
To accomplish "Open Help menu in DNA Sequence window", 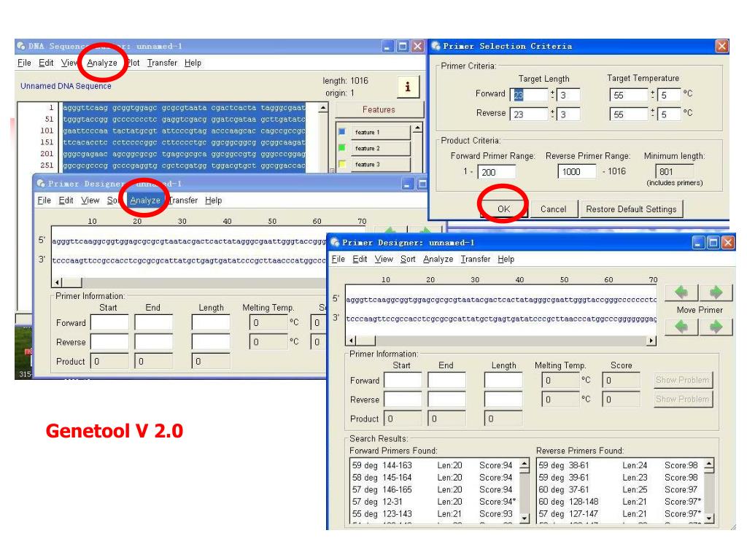I will pos(193,63).
